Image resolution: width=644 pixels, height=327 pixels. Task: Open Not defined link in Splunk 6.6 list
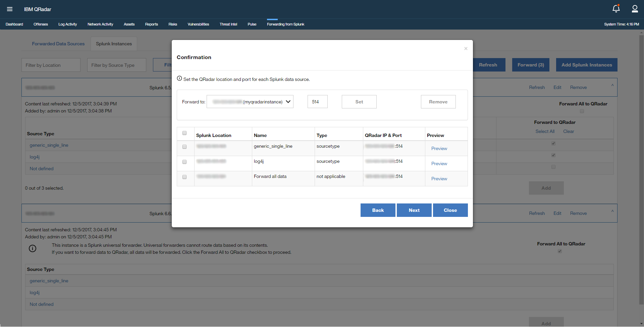(x=42, y=305)
